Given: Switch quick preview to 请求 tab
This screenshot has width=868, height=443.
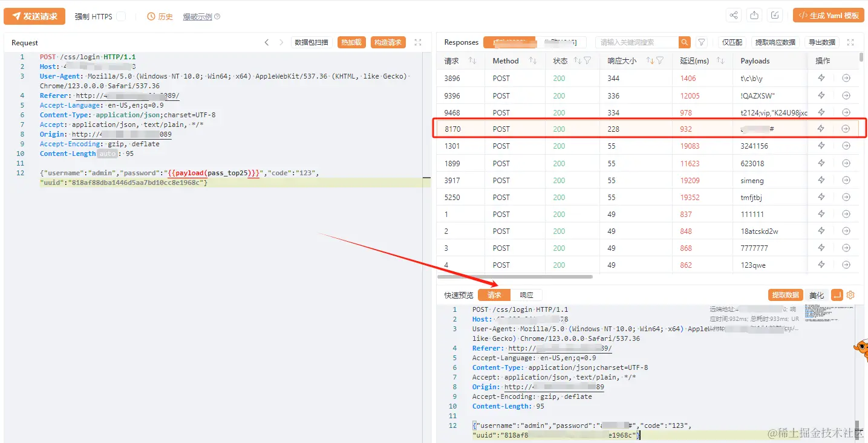Looking at the screenshot, I should tap(494, 295).
